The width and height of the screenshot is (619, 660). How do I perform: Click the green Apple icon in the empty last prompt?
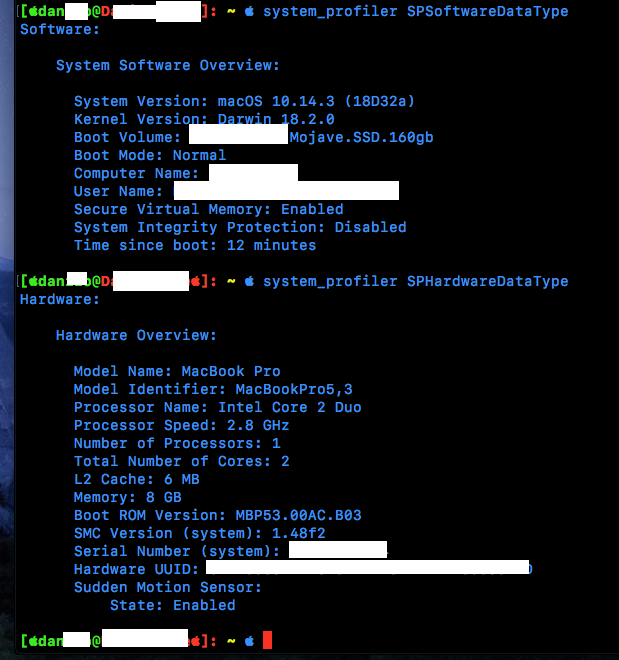coord(32,640)
